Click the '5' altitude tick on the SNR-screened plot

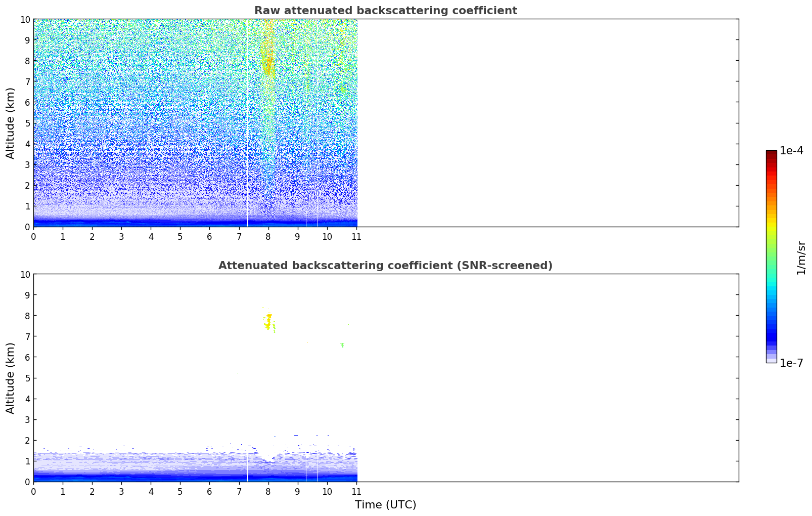click(x=28, y=378)
